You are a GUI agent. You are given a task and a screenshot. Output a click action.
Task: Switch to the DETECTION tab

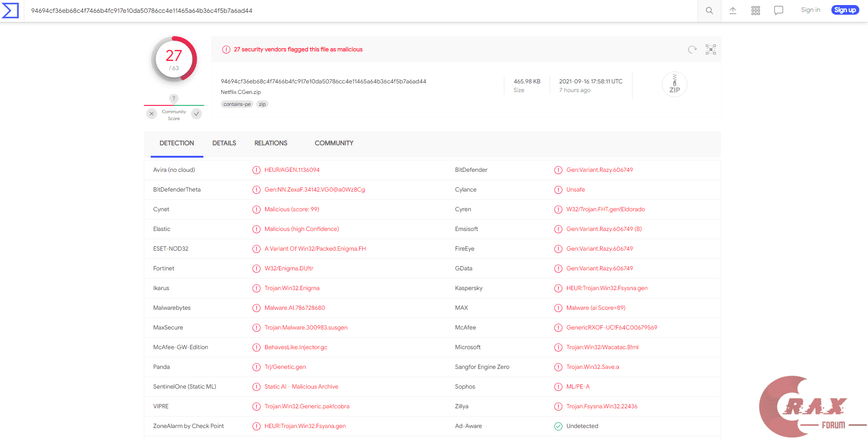177,143
